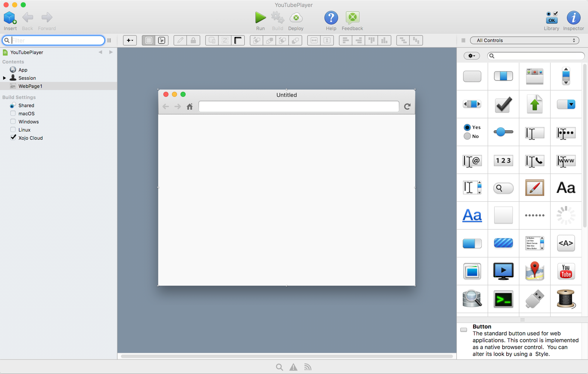Viewport: 588px width, 374px height.
Task: Click the Help question mark icon
Action: pyautogui.click(x=331, y=18)
